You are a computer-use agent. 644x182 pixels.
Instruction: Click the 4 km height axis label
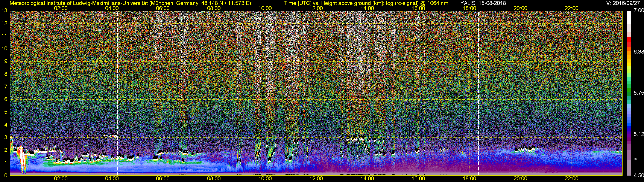[x=6, y=125]
